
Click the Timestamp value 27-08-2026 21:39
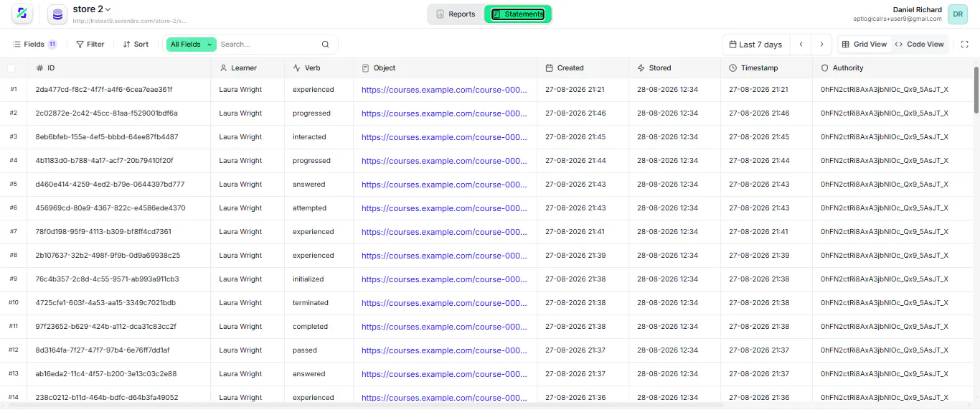click(759, 256)
